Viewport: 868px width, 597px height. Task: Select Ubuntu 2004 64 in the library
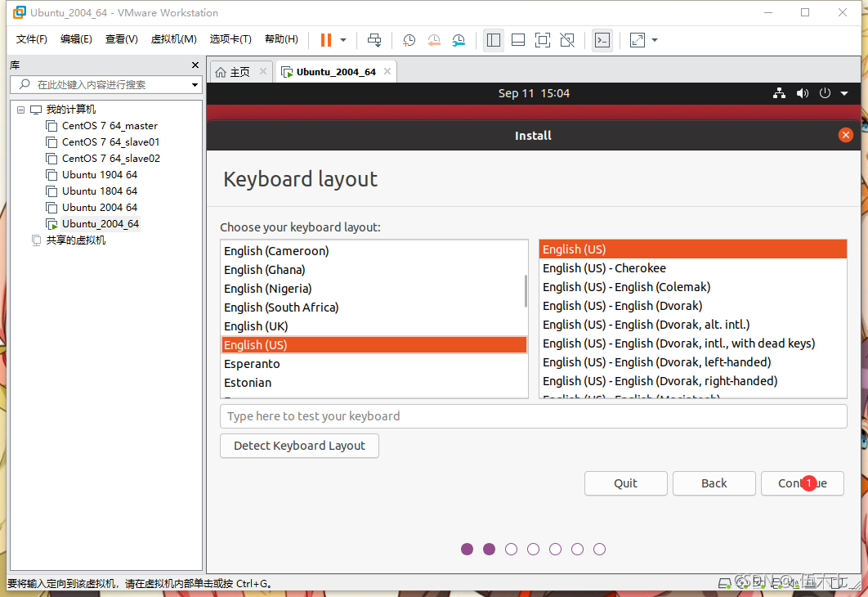point(100,207)
